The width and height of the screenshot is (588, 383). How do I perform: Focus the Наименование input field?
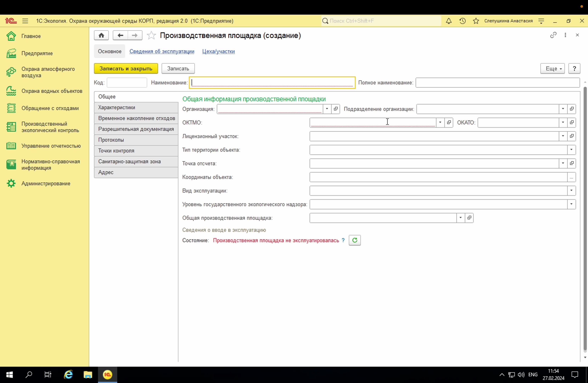[272, 83]
